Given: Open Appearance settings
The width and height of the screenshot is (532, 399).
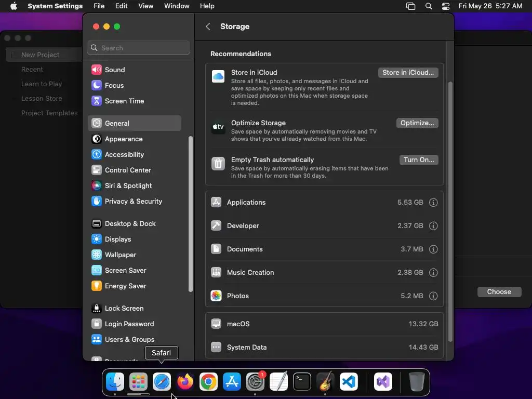Looking at the screenshot, I should tap(135, 139).
